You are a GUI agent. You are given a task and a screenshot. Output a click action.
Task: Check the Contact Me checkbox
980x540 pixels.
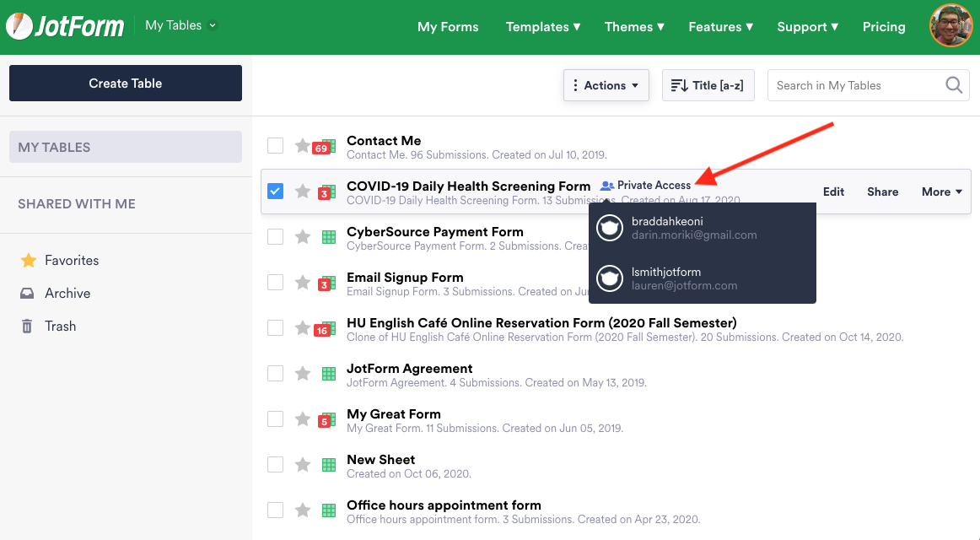click(x=275, y=146)
